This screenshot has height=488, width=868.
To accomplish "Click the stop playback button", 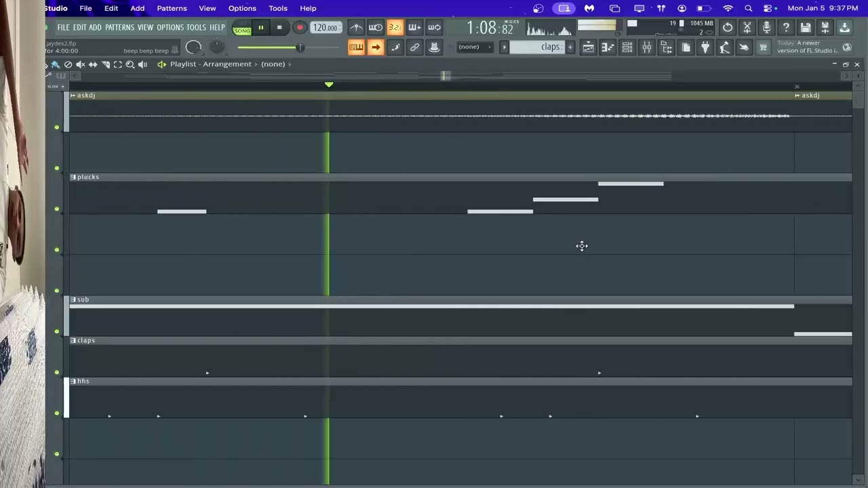I will (279, 28).
